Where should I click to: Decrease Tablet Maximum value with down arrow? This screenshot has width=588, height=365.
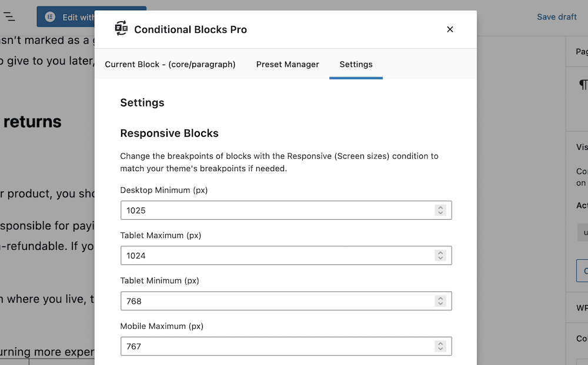(440, 258)
